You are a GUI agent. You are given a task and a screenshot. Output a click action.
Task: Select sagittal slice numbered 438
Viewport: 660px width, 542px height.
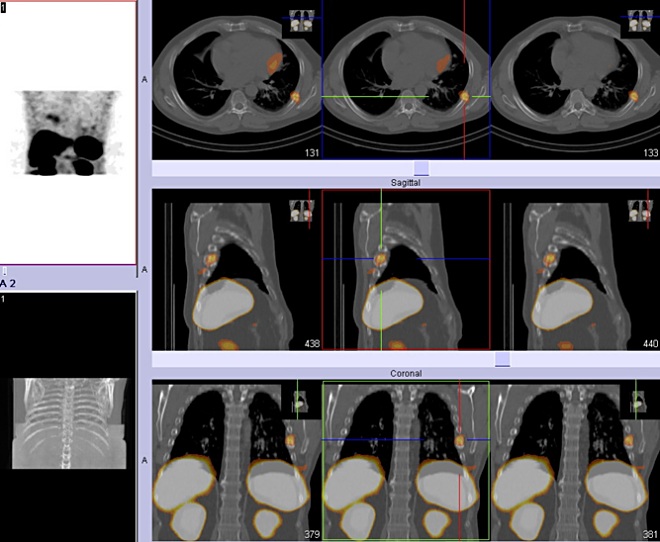[x=237, y=270]
